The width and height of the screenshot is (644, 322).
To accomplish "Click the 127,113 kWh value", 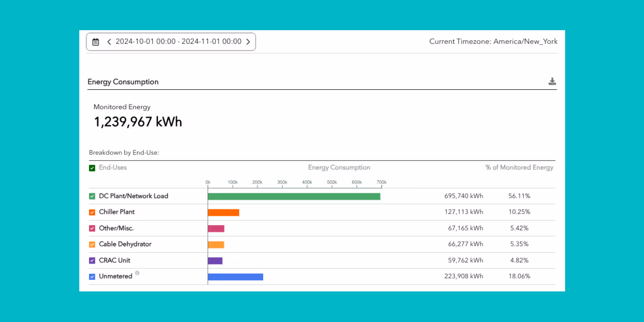I will [464, 212].
